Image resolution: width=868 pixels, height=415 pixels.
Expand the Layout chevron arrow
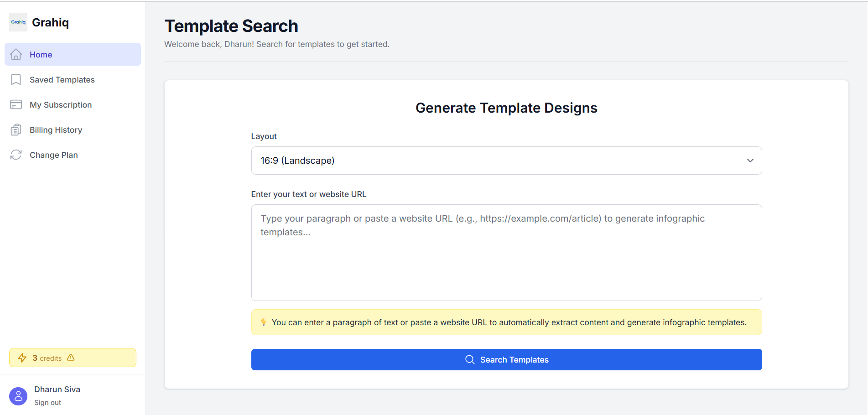click(750, 161)
